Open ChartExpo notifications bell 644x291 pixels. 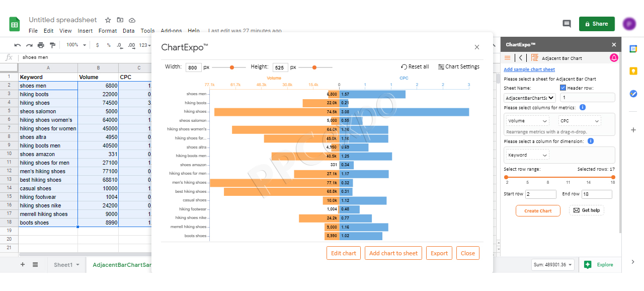(614, 58)
